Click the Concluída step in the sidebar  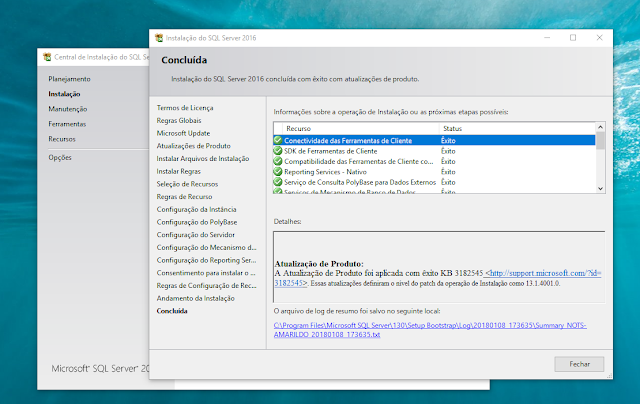point(172,311)
